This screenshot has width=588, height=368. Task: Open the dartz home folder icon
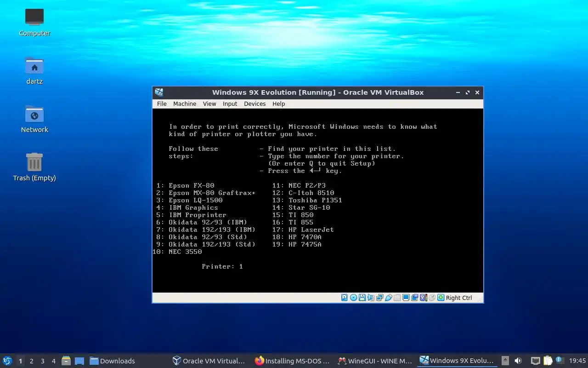click(x=34, y=70)
